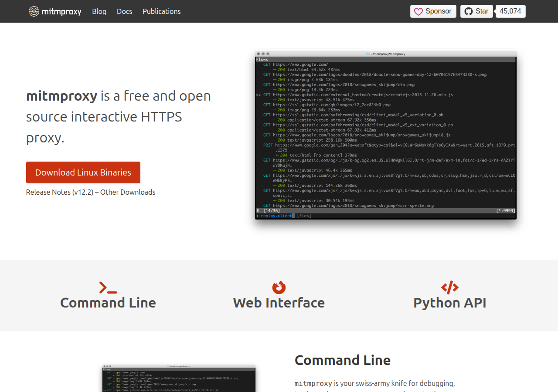
Task: Follow the Other Downloads link
Action: (128, 192)
